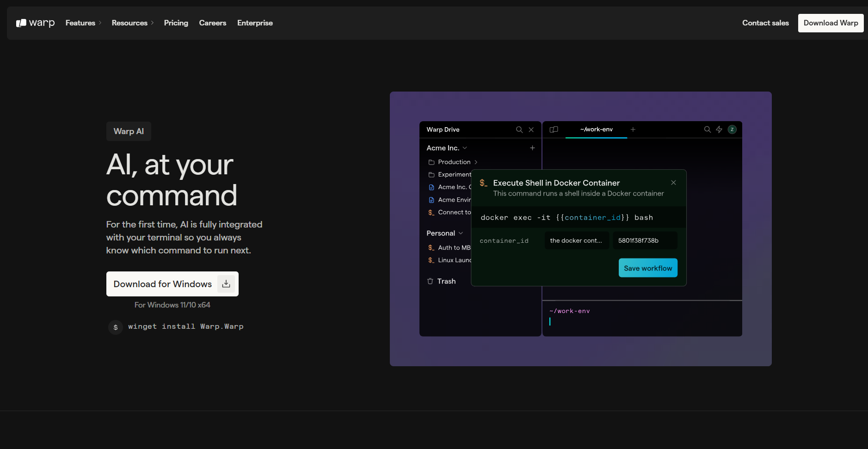Switch to the ~/work-env terminal tab
868x449 pixels.
pyautogui.click(x=596, y=129)
